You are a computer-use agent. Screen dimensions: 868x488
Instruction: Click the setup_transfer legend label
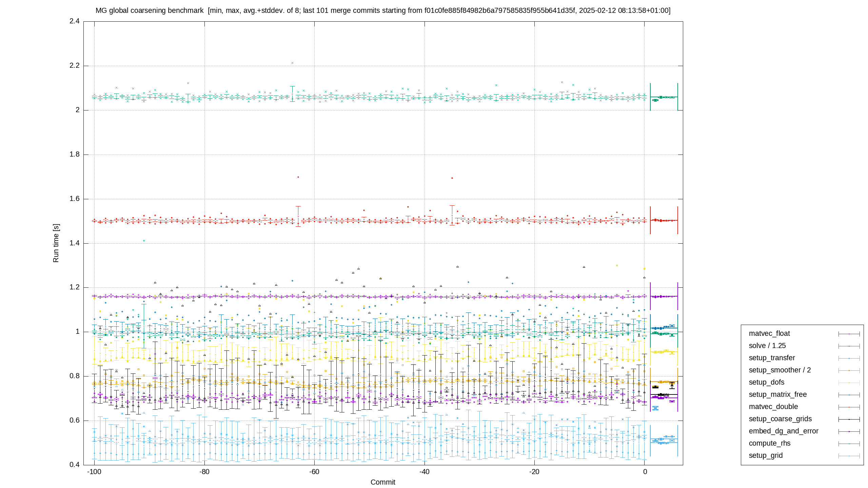click(772, 358)
